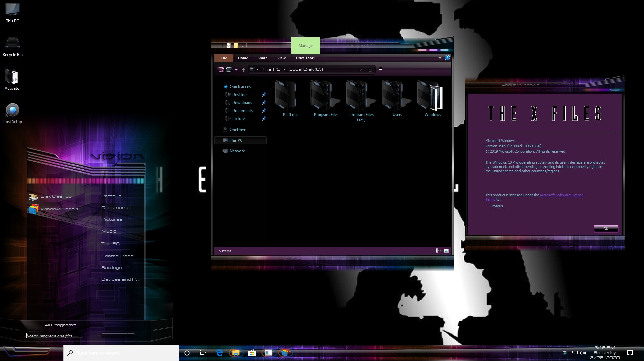Open the Recycle Bin desktop icon
Screen dimensions: 644x361
[x=12, y=47]
